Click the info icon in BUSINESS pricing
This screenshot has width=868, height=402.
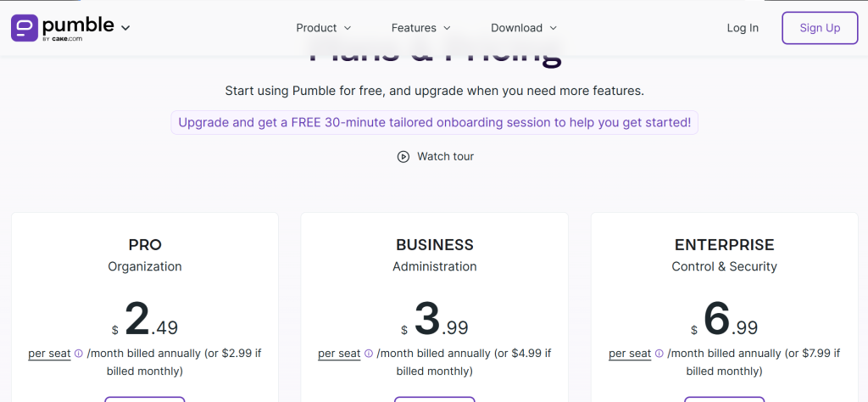(369, 354)
